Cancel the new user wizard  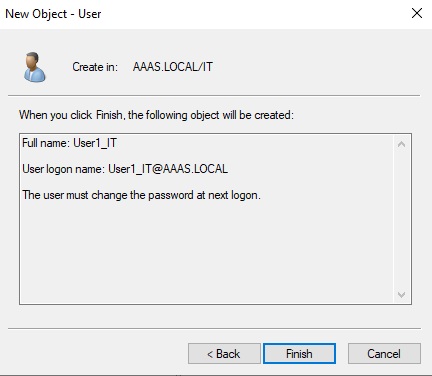click(384, 353)
